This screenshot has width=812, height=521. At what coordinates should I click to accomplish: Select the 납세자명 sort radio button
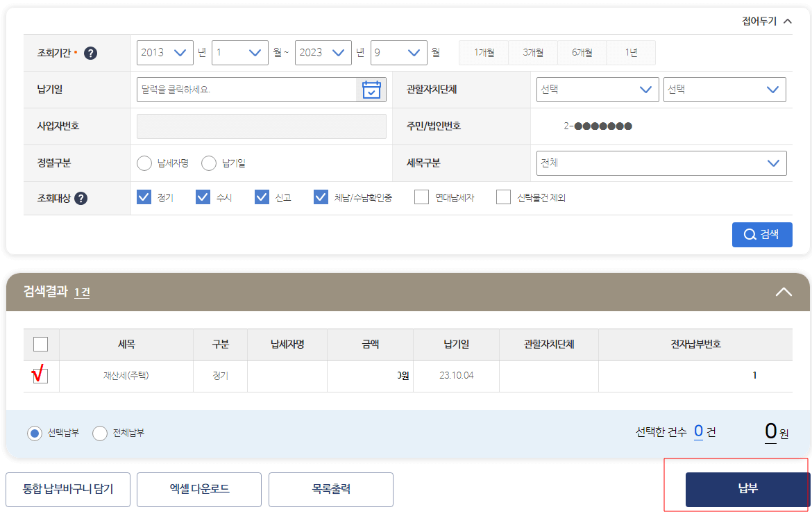pos(144,163)
